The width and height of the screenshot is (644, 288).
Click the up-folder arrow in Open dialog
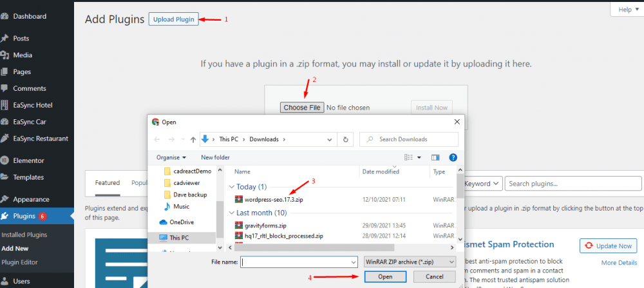point(193,139)
